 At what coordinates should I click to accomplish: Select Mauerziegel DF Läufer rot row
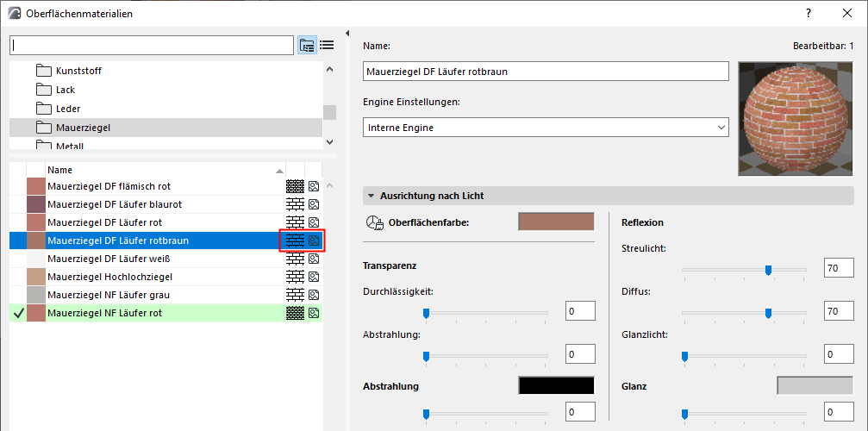[x=165, y=222]
